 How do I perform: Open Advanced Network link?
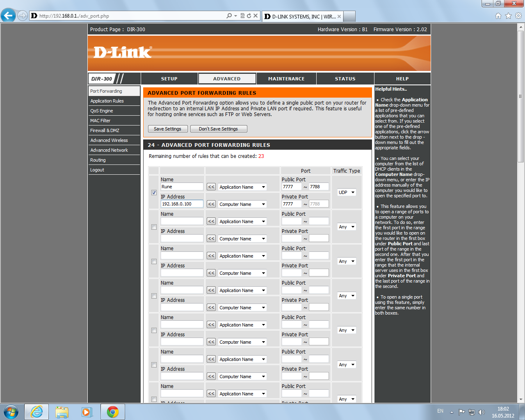114,150
